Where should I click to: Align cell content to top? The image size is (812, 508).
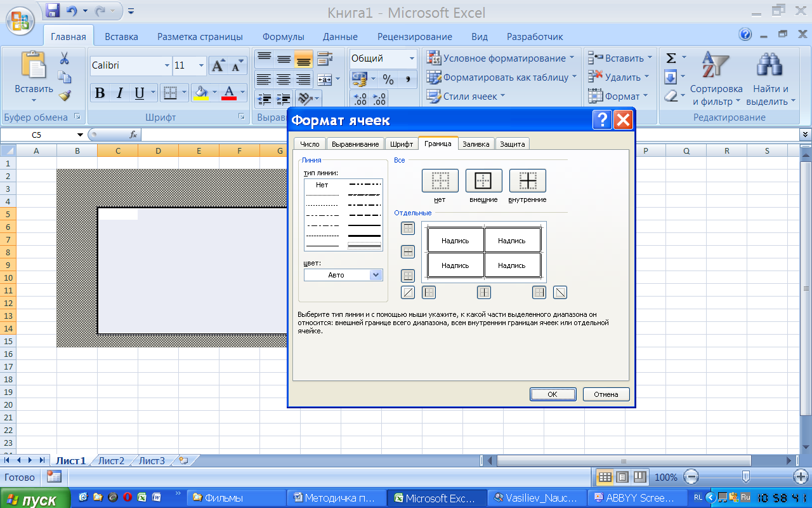pyautogui.click(x=264, y=58)
